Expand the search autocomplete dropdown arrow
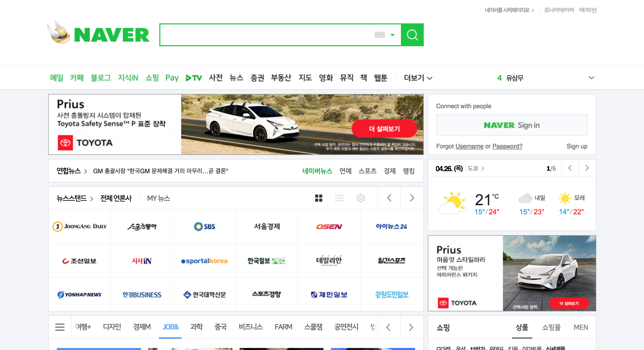644x350 pixels. (x=393, y=35)
